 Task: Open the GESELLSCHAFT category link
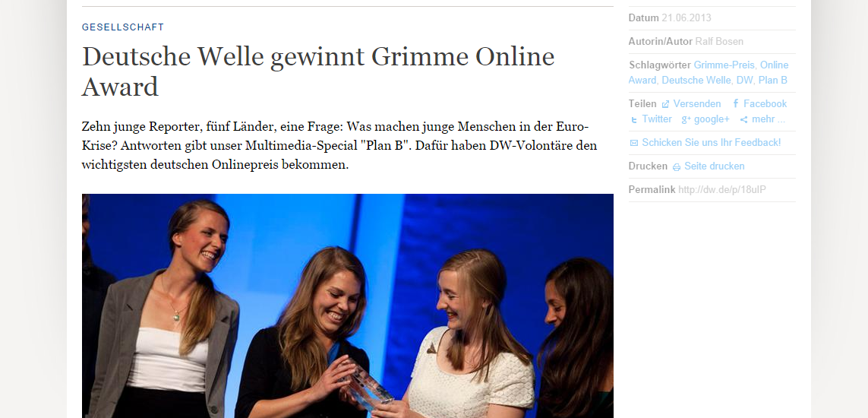tap(123, 27)
